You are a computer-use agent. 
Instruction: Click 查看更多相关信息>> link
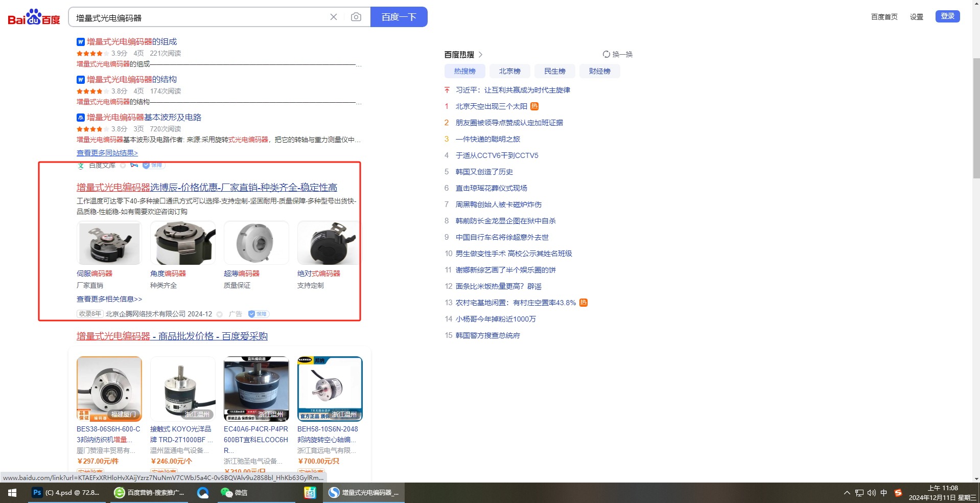click(109, 299)
